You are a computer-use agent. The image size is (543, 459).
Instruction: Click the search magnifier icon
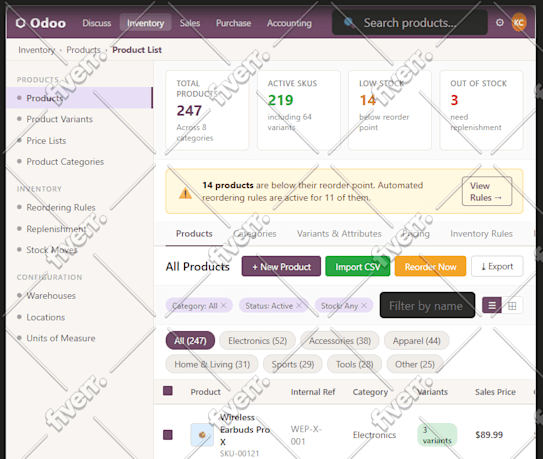(x=349, y=23)
